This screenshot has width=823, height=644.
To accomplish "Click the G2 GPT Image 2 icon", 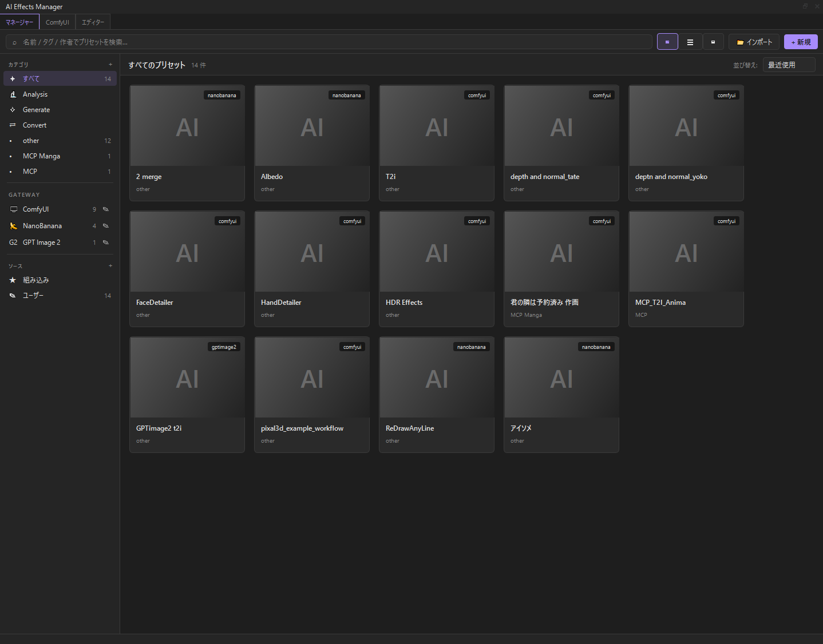I will tap(13, 243).
